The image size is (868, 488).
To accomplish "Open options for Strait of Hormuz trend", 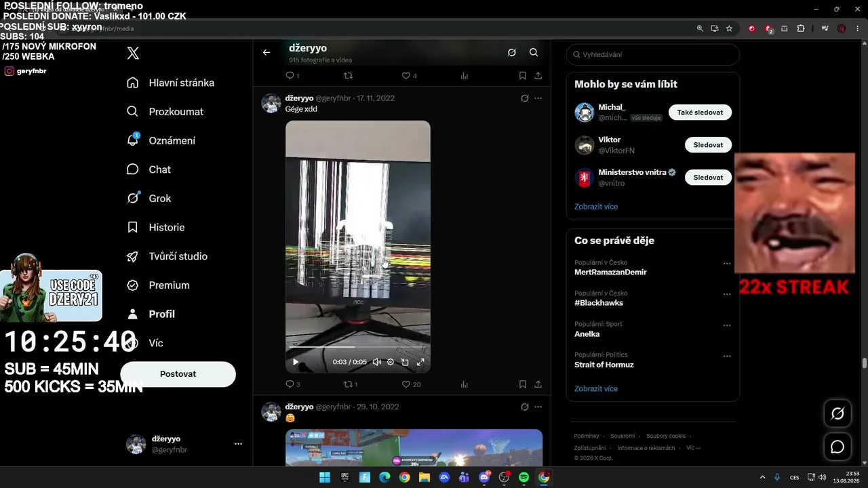I will pos(727,357).
